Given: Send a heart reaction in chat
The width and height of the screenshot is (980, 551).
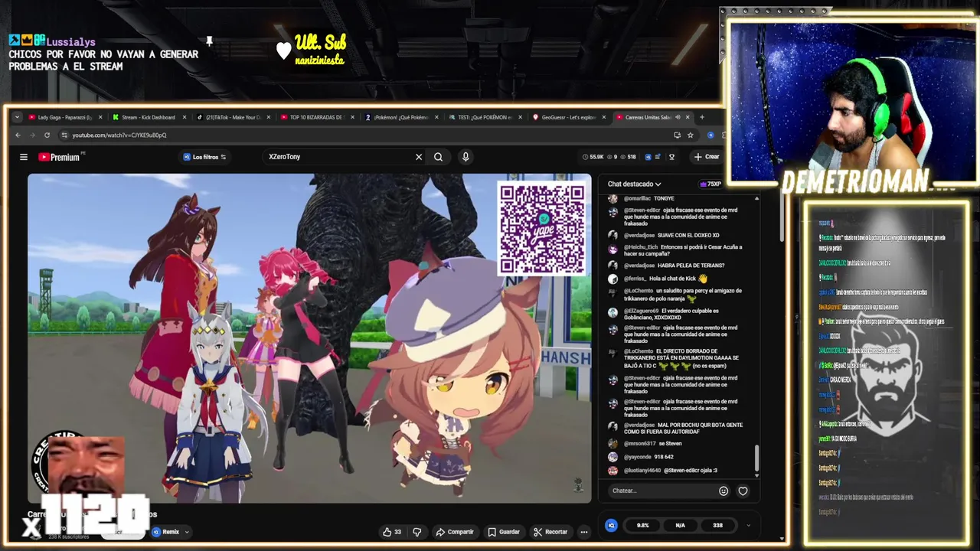Looking at the screenshot, I should coord(743,491).
